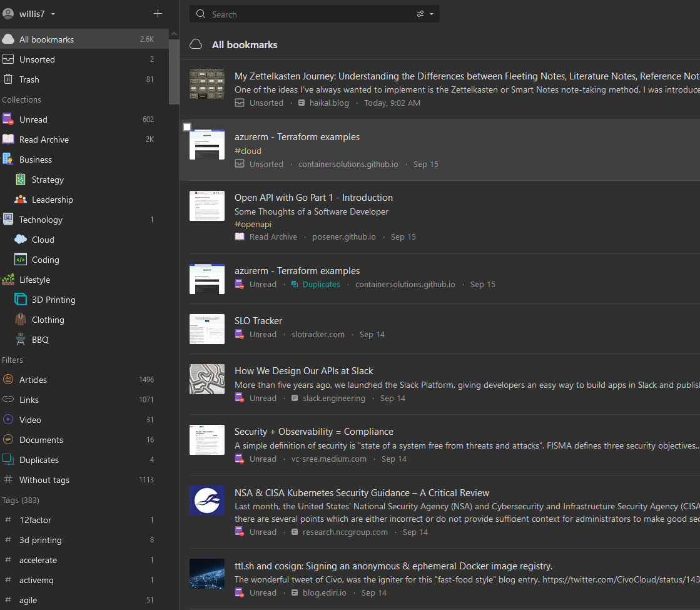
Task: Open the Unread collection icon
Action: click(8, 119)
